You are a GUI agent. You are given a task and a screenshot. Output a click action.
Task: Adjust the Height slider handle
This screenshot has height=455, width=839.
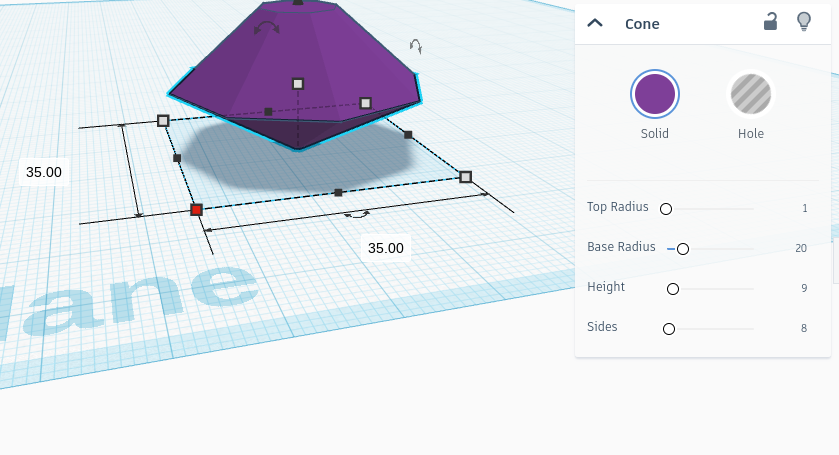click(x=673, y=289)
